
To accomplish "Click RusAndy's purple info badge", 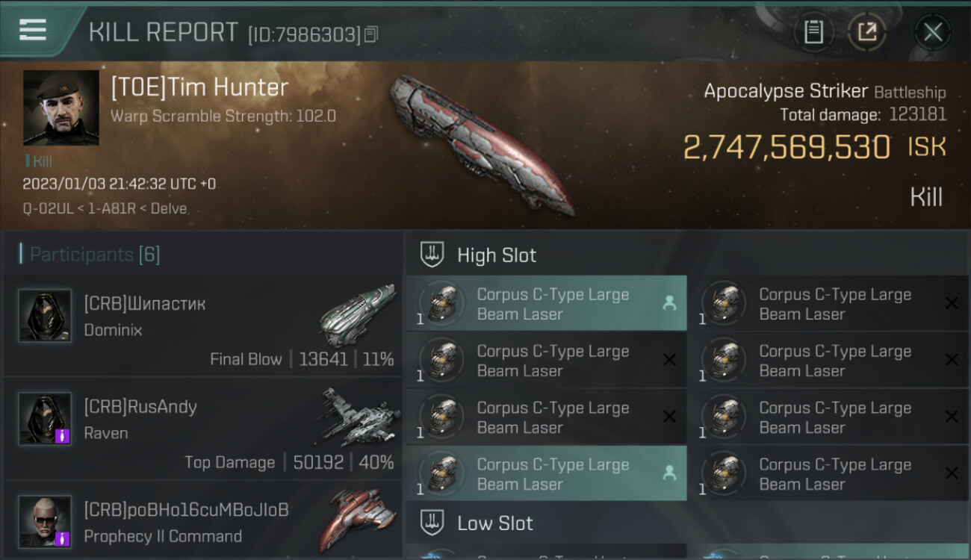I will point(63,436).
